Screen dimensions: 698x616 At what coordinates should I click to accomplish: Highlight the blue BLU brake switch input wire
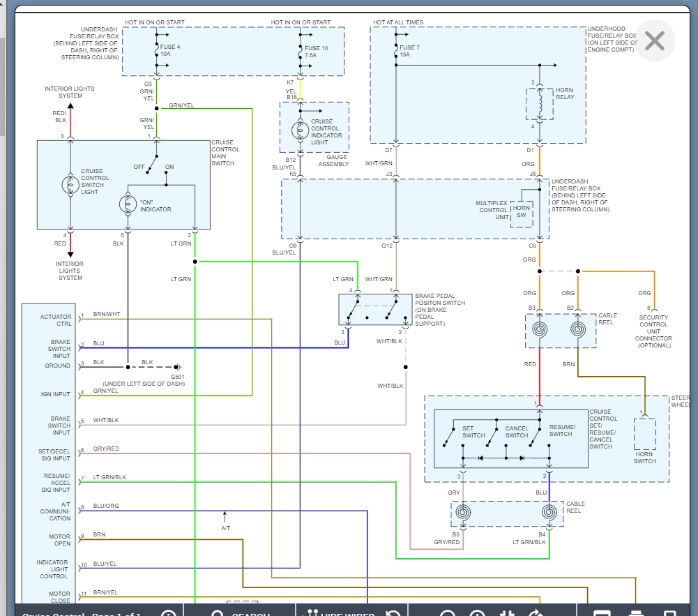point(209,347)
